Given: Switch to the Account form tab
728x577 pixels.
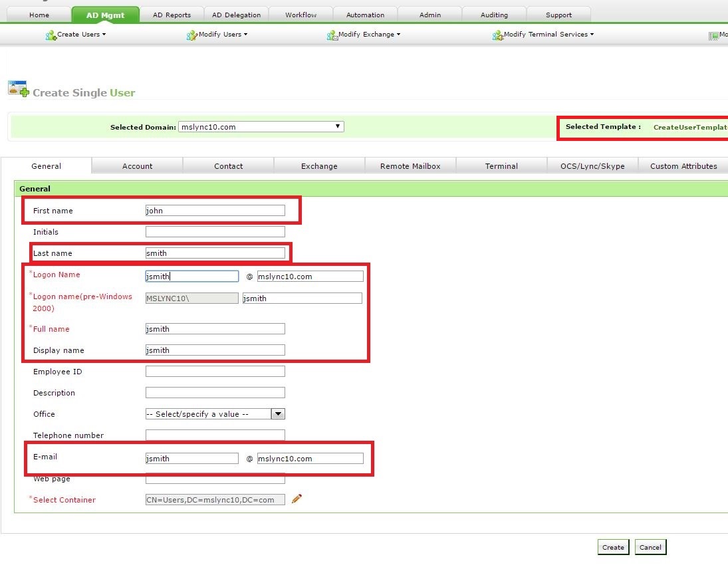Looking at the screenshot, I should tap(137, 166).
